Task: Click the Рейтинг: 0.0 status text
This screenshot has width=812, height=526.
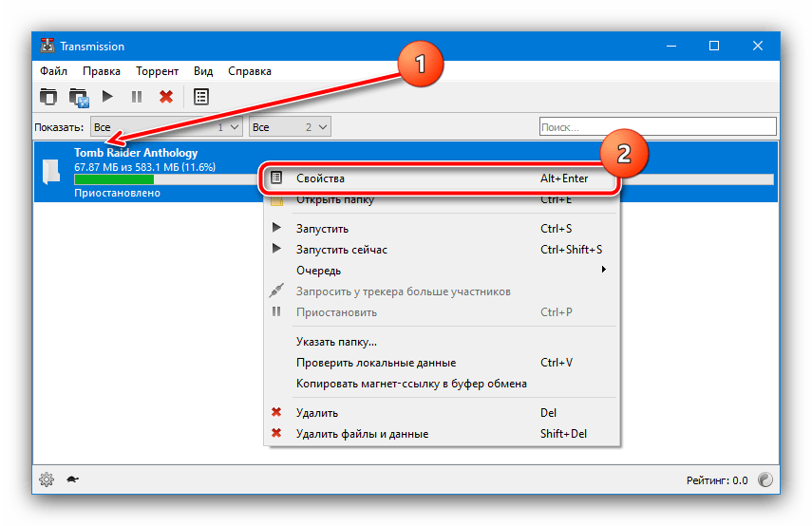Action: click(x=717, y=480)
